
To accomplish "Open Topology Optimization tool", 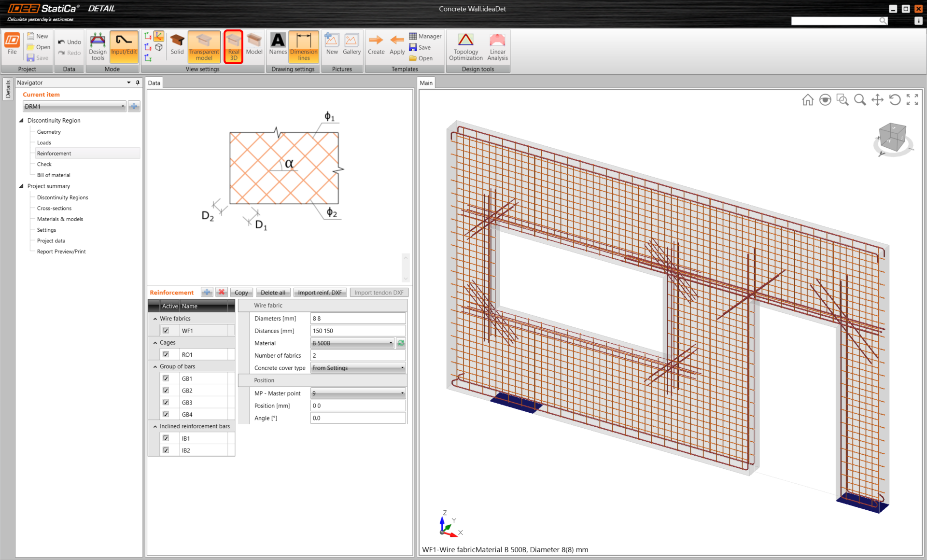I will 465,46.
